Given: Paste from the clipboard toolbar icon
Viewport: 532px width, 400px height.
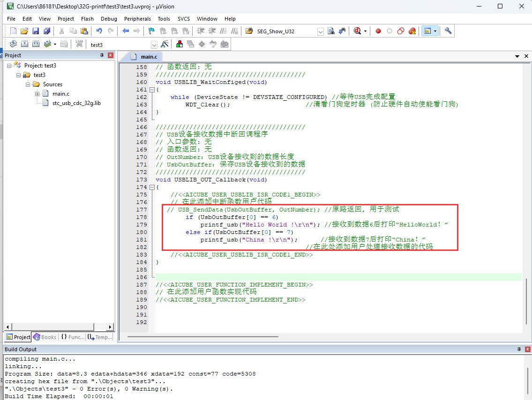Looking at the screenshot, I should click(x=84, y=31).
